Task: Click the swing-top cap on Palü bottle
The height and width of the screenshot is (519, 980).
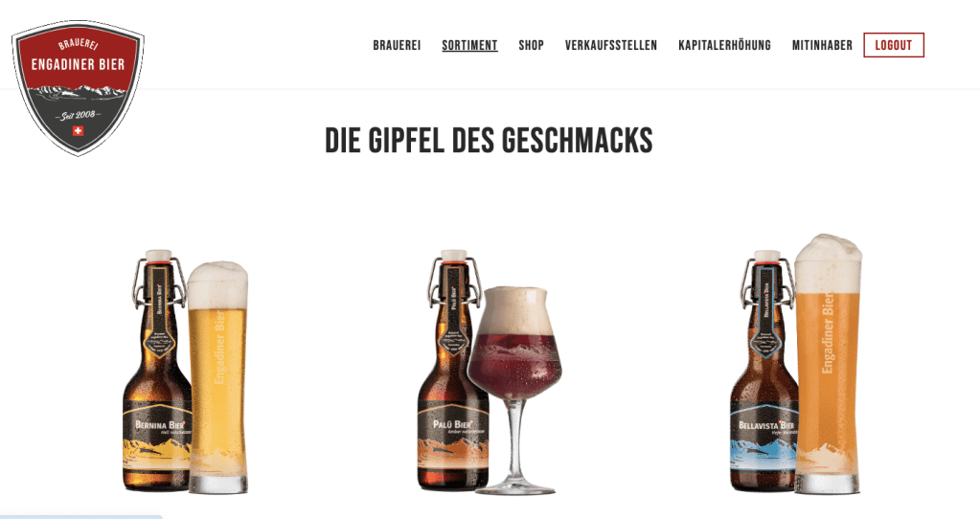Action: [454, 255]
